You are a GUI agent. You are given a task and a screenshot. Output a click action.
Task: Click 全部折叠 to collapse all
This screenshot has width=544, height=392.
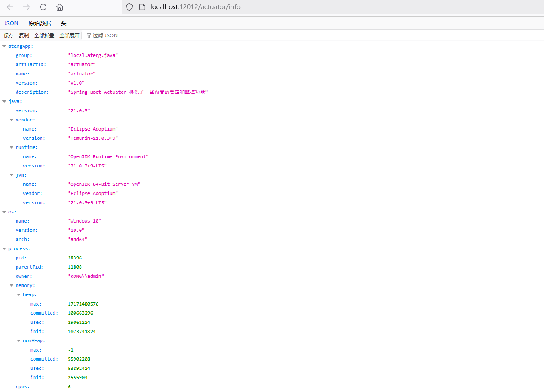click(44, 35)
